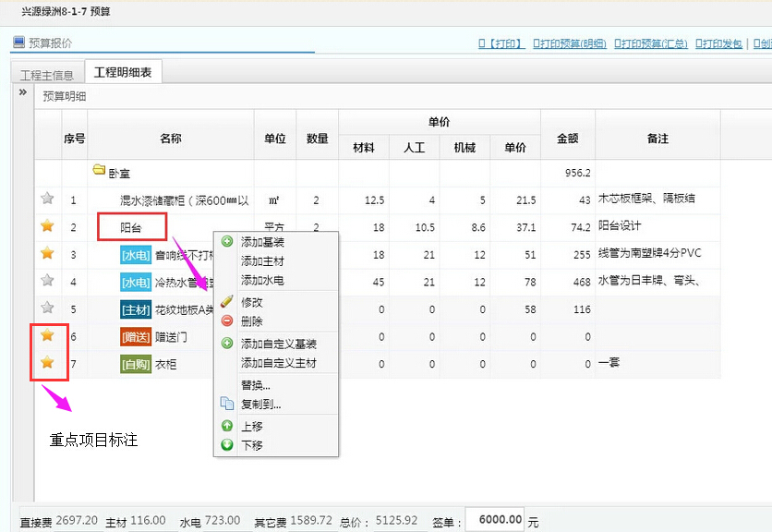
Task: Choose 添加水电 from the context menu
Action: coord(262,280)
